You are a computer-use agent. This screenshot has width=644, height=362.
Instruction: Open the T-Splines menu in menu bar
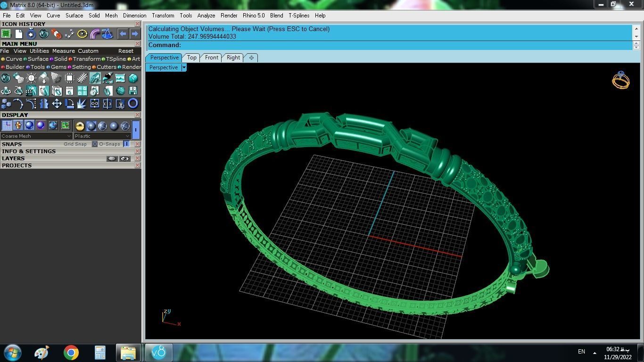pos(299,16)
